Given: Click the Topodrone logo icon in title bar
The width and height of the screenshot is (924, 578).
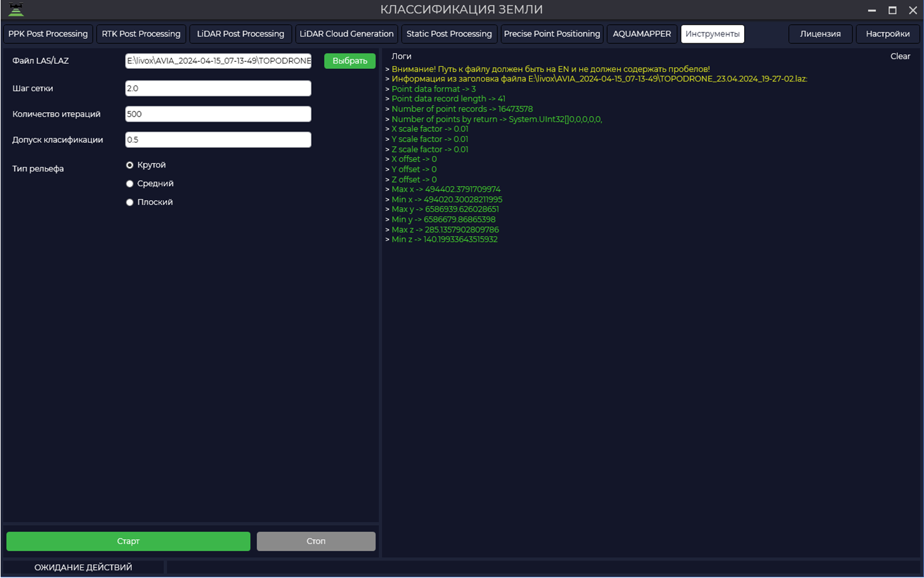Looking at the screenshot, I should tap(16, 10).
